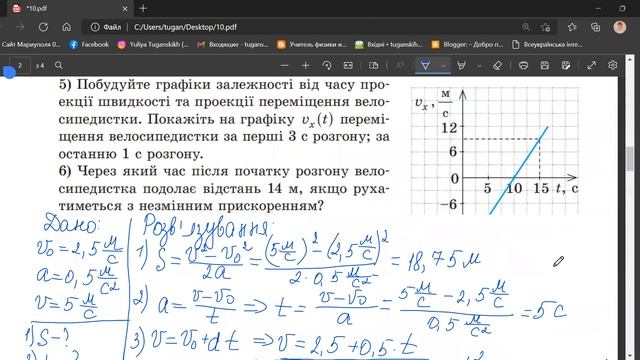Zoom out of the PDF document

tap(284, 65)
